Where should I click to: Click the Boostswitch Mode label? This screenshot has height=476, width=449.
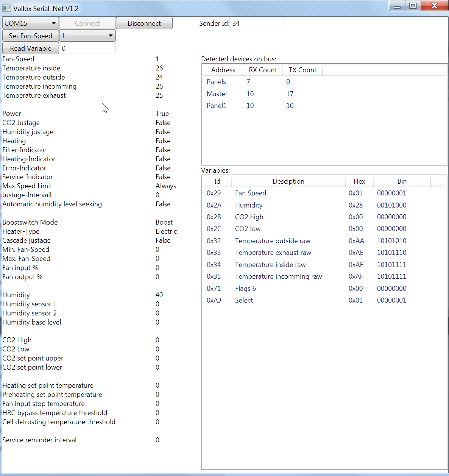point(30,222)
